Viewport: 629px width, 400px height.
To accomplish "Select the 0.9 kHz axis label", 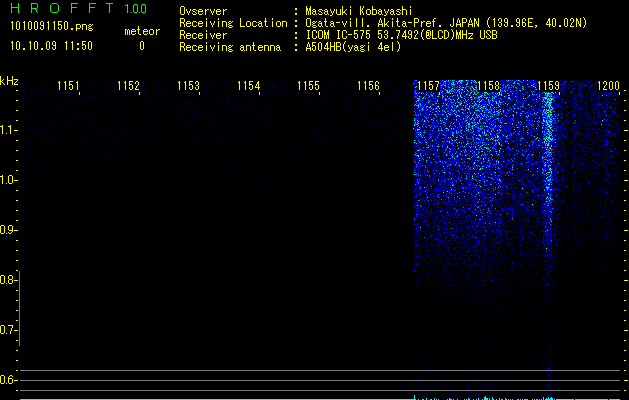I will (8, 230).
